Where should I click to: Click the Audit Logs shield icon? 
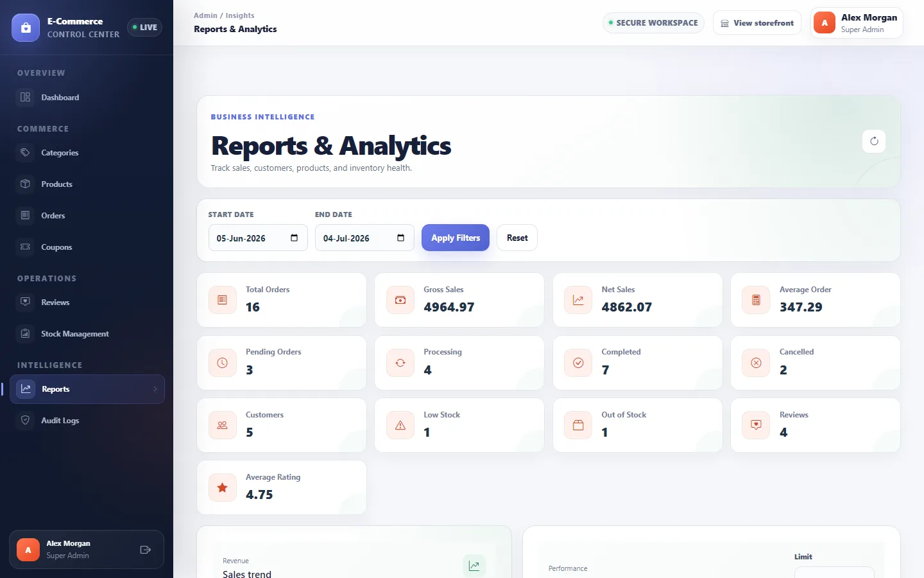coord(26,420)
